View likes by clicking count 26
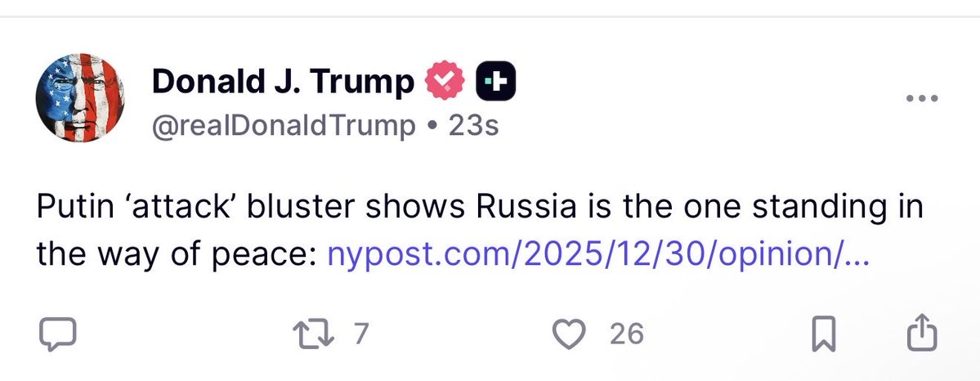Screen dimensions: 980x381 [626, 334]
